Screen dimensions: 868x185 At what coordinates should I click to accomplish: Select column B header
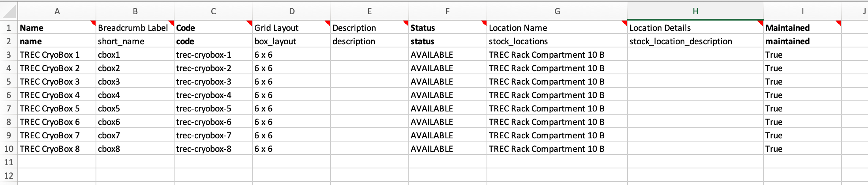coord(135,11)
